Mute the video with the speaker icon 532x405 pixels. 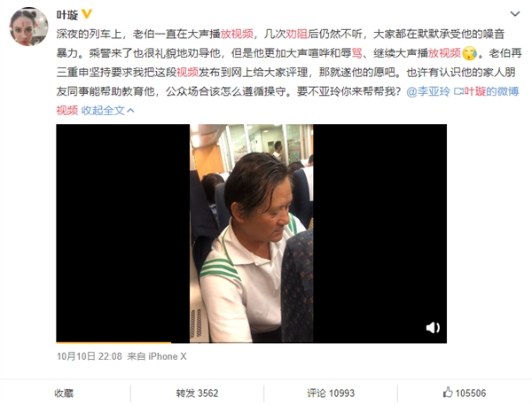(x=433, y=327)
